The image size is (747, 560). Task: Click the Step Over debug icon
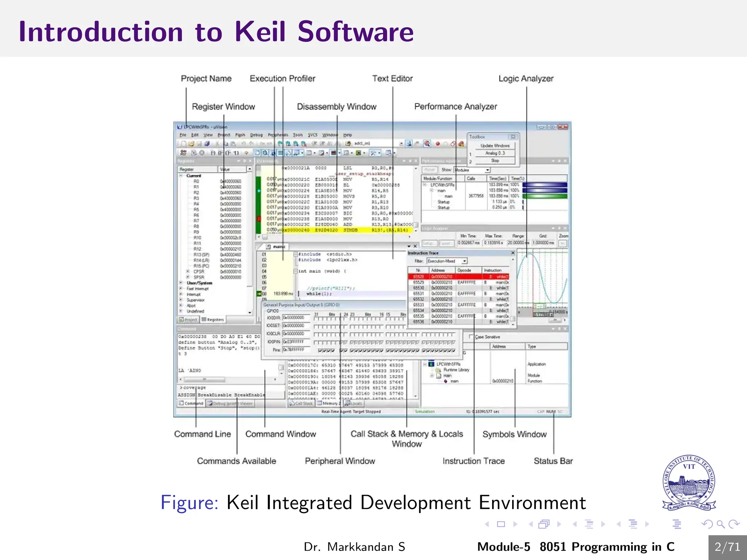(x=220, y=153)
